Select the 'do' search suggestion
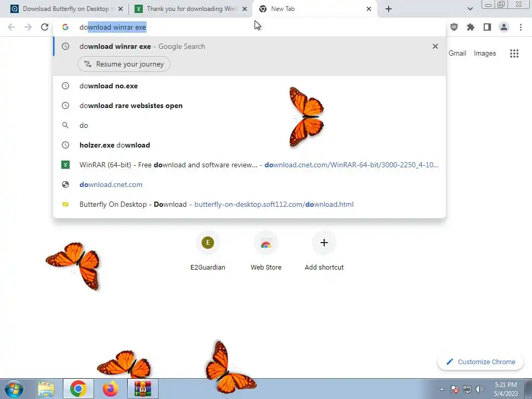 249,125
